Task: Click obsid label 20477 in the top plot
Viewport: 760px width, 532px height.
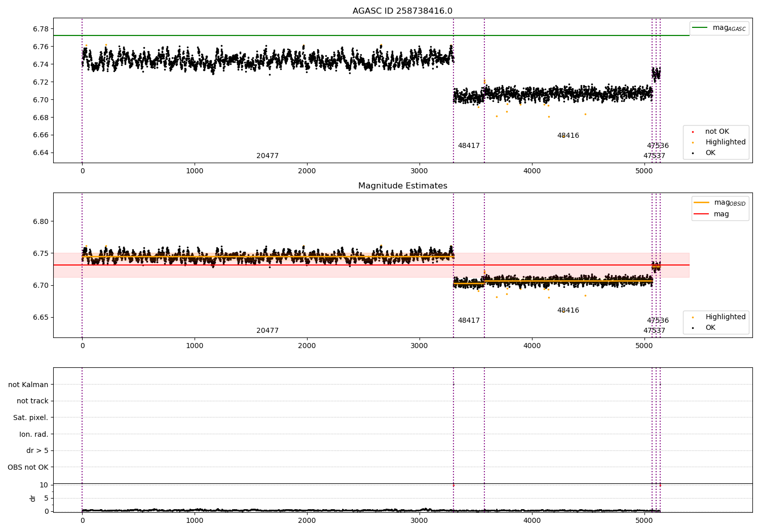Action: pos(268,156)
